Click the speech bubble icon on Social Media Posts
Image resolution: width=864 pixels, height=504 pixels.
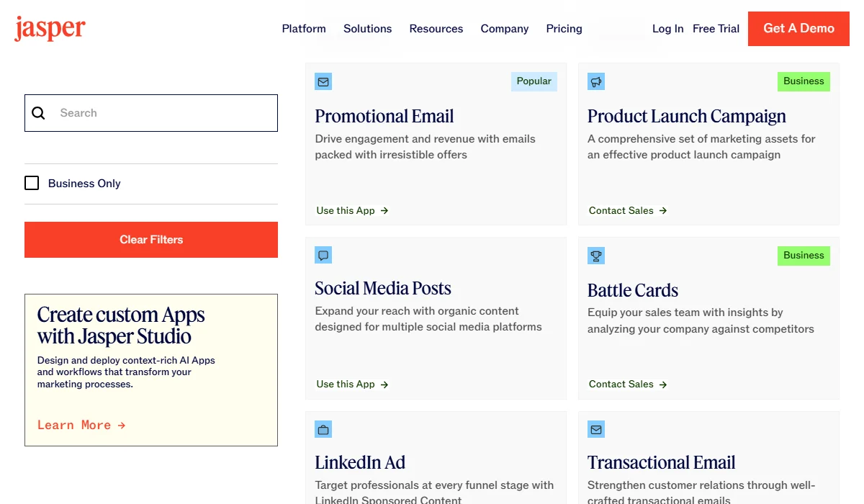[323, 255]
